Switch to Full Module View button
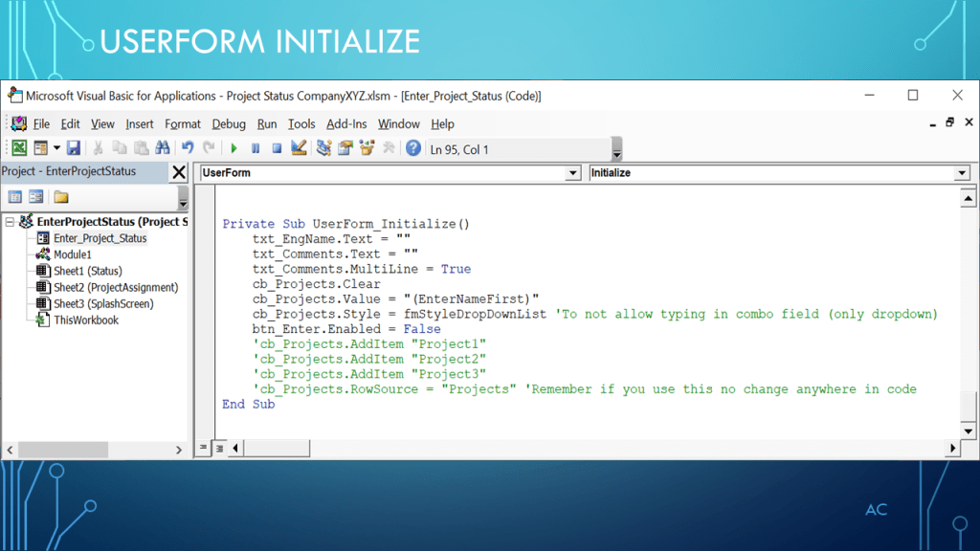This screenshot has height=551, width=980. pos(218,448)
